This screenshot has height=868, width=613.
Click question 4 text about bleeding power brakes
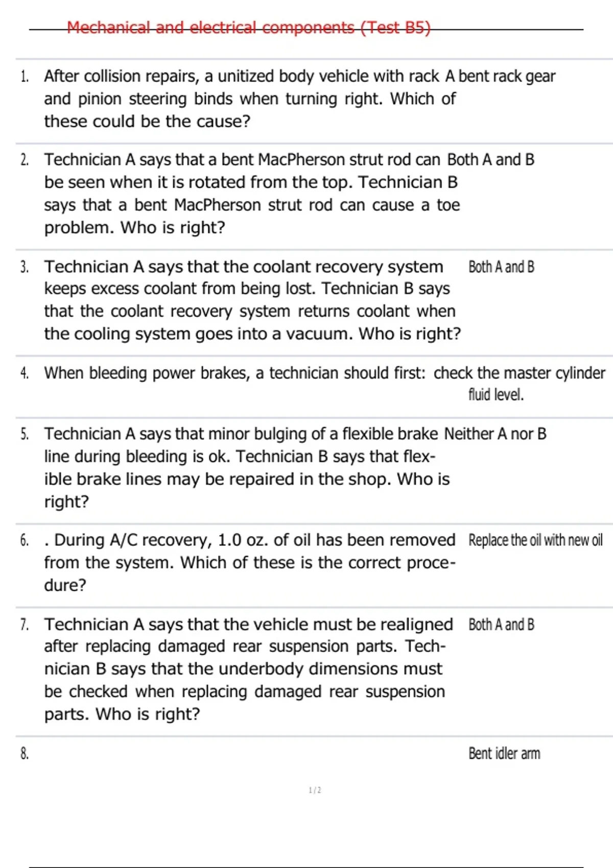coord(234,373)
